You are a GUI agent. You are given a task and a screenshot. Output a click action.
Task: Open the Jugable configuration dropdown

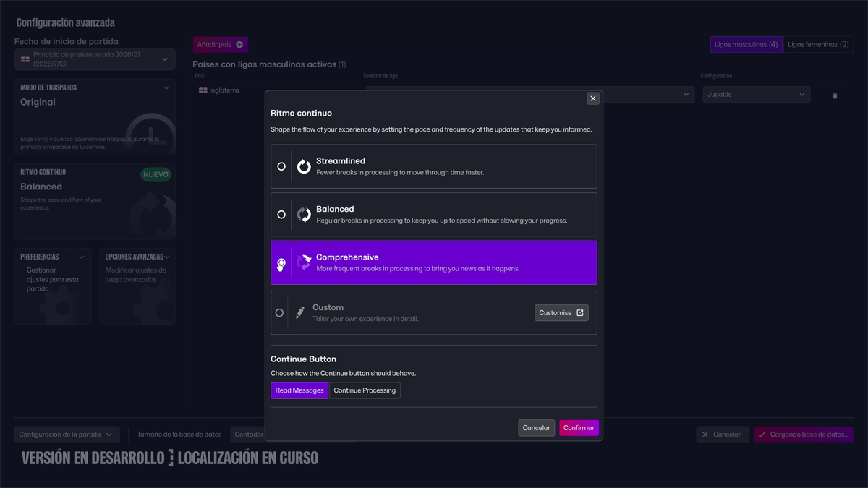click(757, 95)
